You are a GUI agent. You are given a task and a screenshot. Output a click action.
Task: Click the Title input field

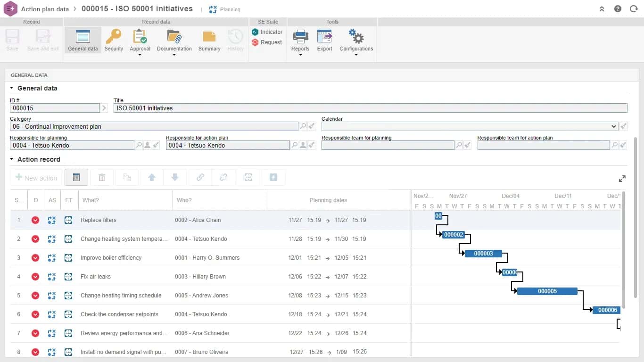click(371, 108)
